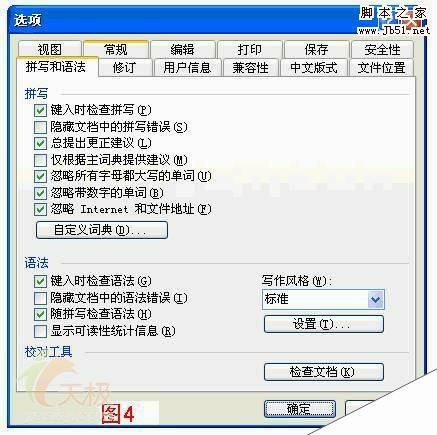Click the 检查文档 button
Screen dimensions: 437x435
pyautogui.click(x=324, y=372)
